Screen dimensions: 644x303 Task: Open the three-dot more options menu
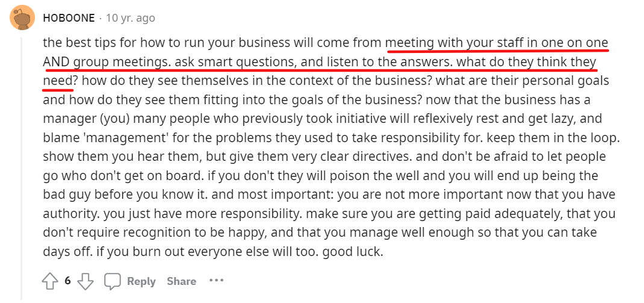point(216,281)
